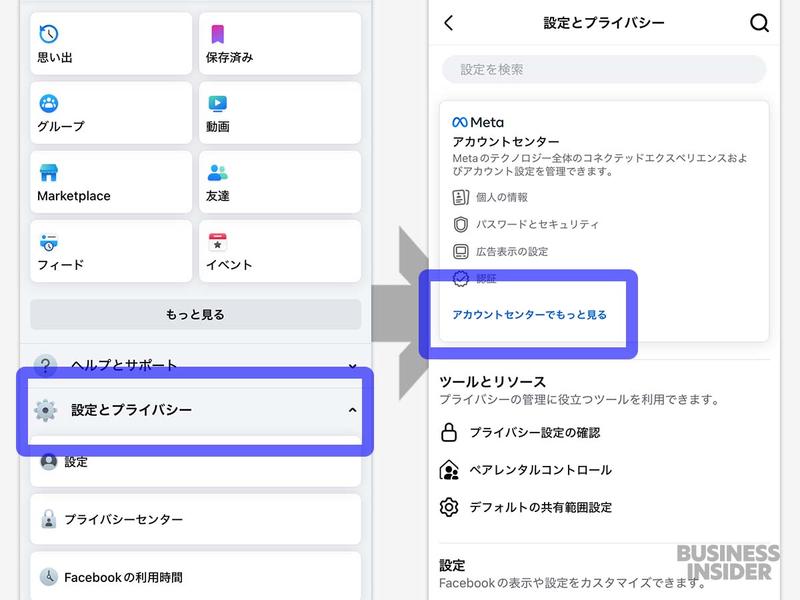This screenshot has width=800, height=600.
Task: Tap the 動画 video play icon
Action: pos(217,104)
